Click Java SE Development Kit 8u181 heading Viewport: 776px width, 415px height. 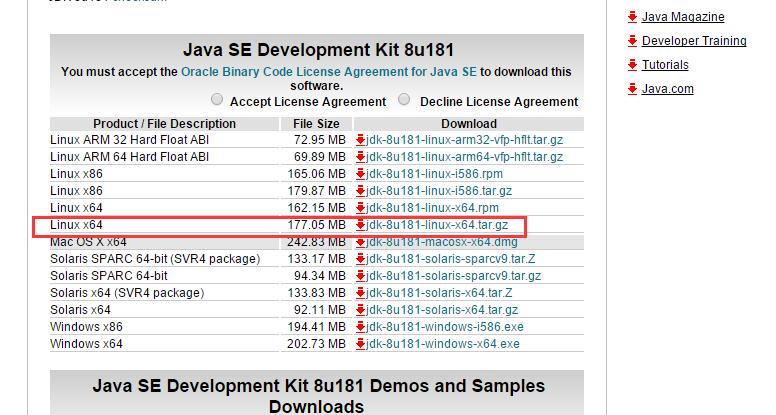pos(318,50)
